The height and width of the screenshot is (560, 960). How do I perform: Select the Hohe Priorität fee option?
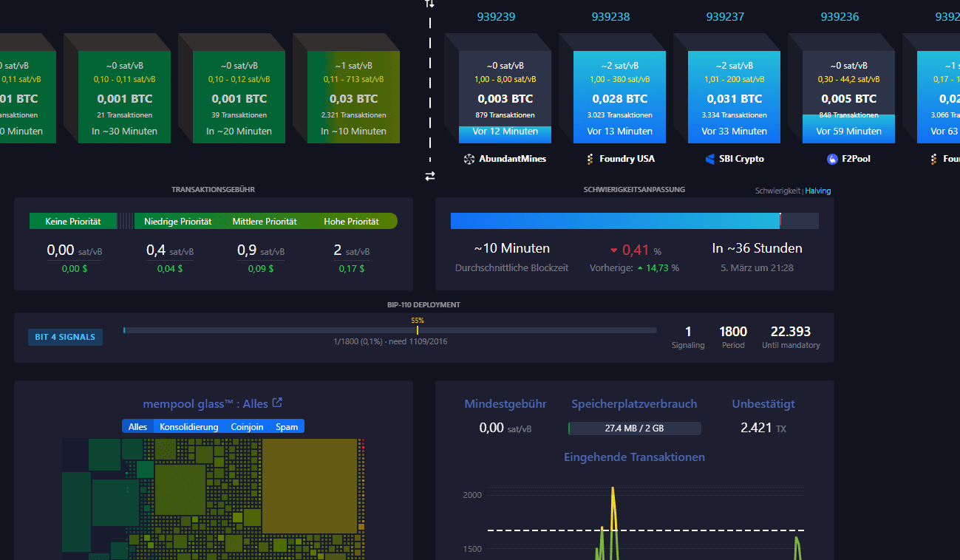[353, 220]
